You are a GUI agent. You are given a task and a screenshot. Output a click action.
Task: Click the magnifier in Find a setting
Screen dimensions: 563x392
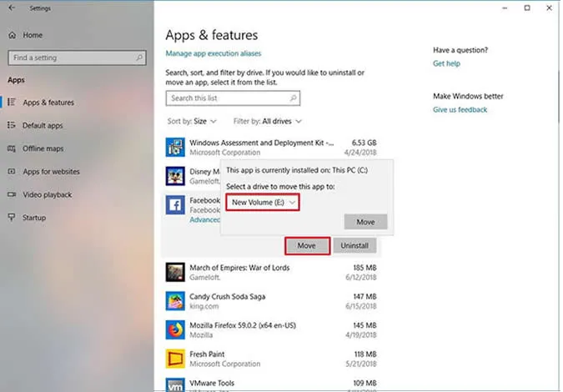(x=139, y=58)
